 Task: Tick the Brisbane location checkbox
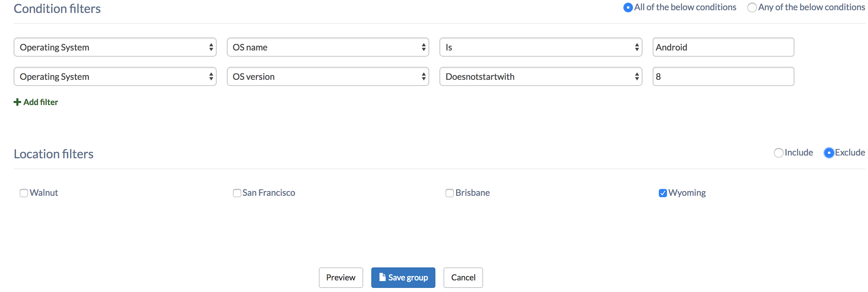click(450, 193)
